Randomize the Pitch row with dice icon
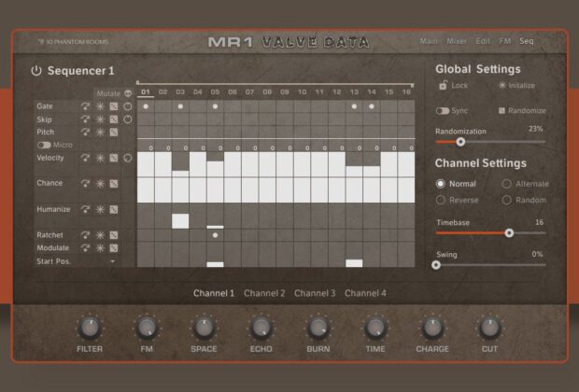This screenshot has height=392, width=579. 114,133
